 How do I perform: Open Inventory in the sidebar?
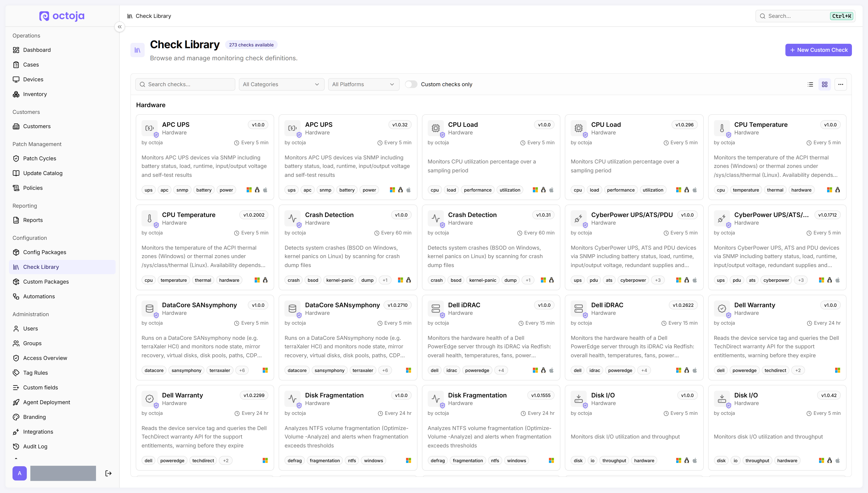point(62,94)
